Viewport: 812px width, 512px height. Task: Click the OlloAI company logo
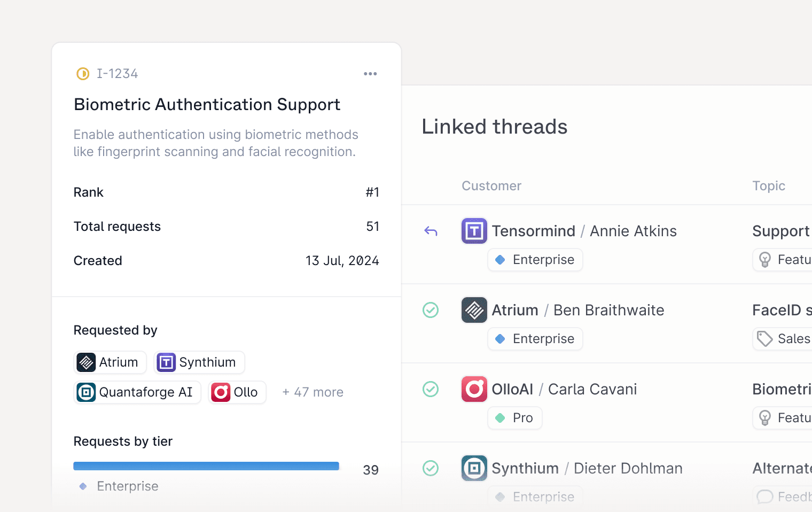[474, 389]
